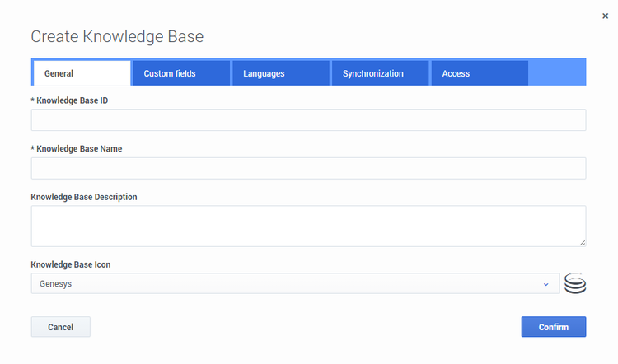Open the Access tab
This screenshot has height=364, width=618.
point(478,73)
